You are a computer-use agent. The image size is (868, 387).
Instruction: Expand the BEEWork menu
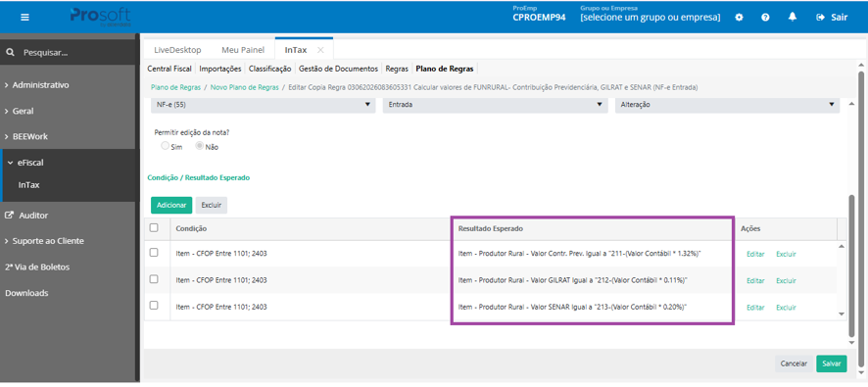(x=26, y=136)
